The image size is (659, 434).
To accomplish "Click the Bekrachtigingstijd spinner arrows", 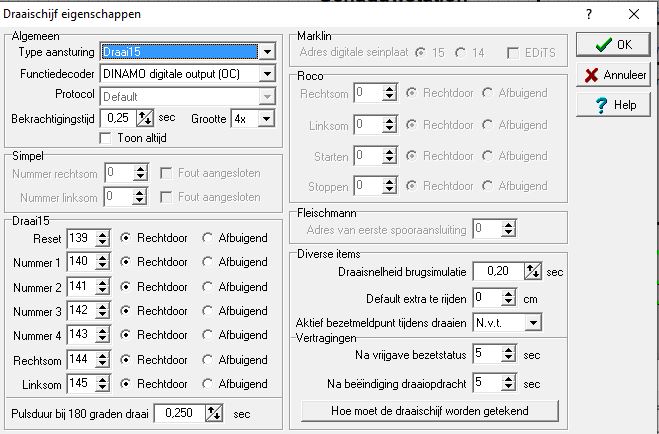I will tap(145, 118).
